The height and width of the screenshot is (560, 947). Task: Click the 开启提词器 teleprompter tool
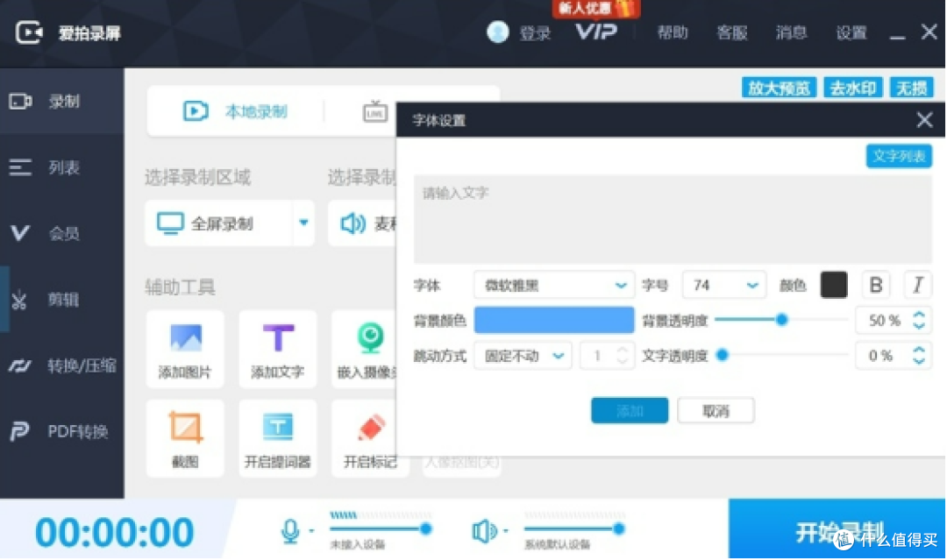(x=278, y=439)
